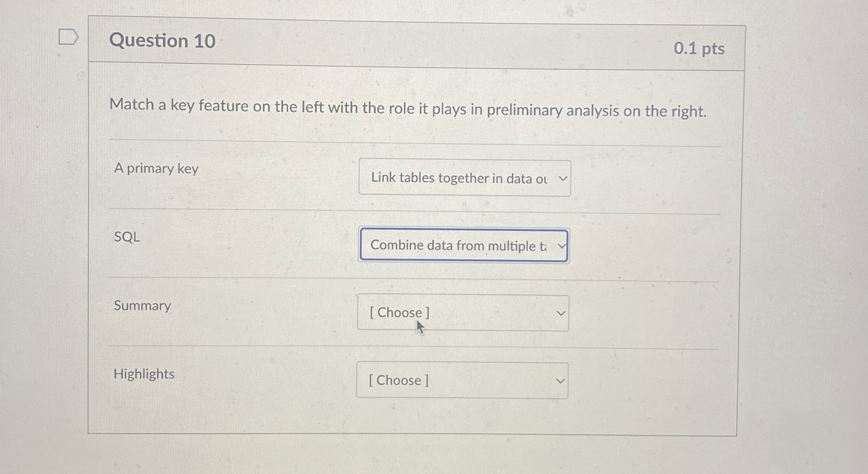Image resolution: width=868 pixels, height=474 pixels.
Task: Select the Question 10 header text
Action: point(162,40)
